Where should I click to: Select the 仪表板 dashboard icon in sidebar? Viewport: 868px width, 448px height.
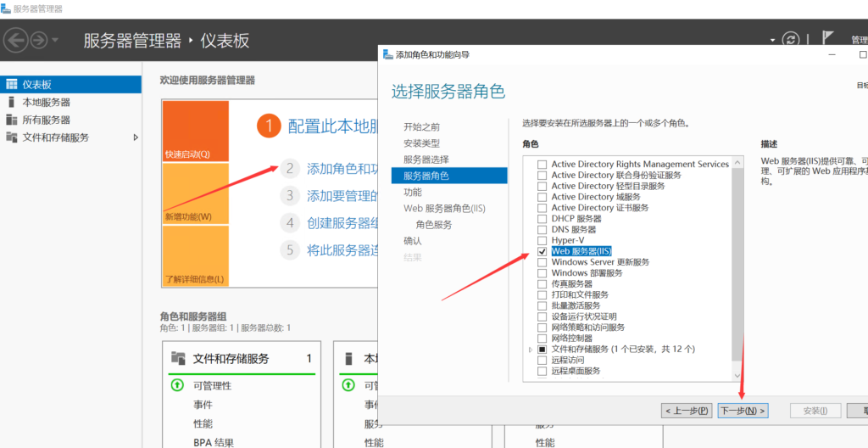pyautogui.click(x=12, y=84)
